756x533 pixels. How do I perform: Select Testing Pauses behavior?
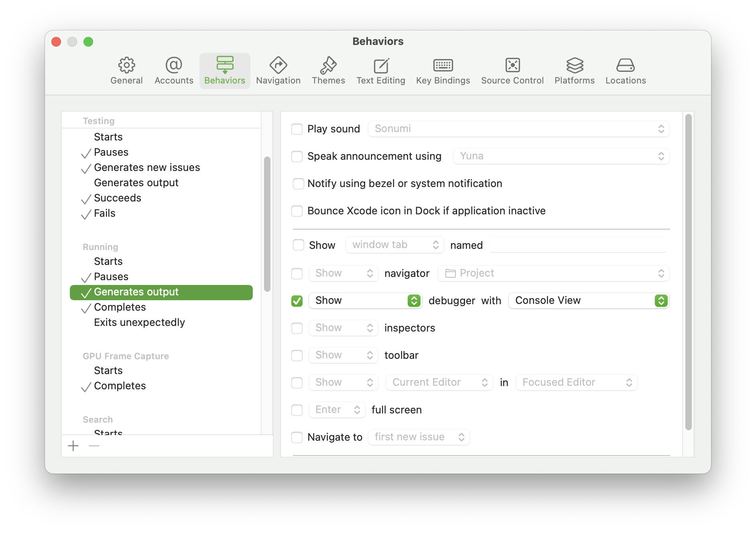coord(161,152)
